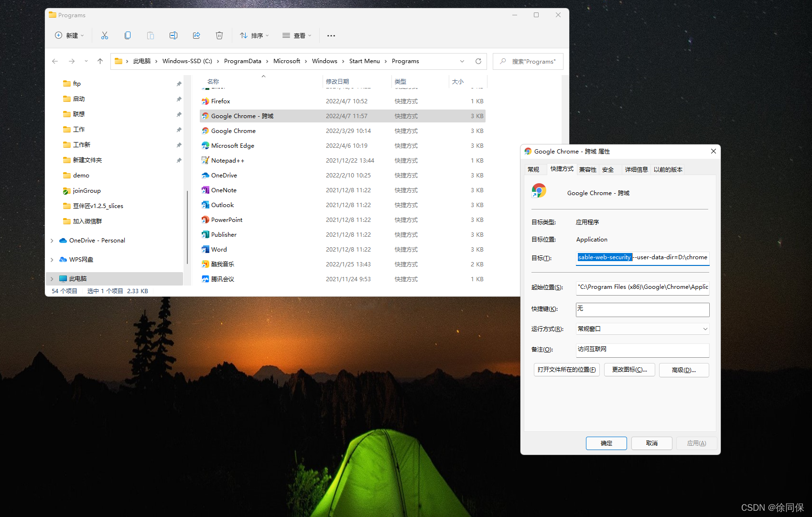This screenshot has height=517, width=812.
Task: Open the 查看 (View) dropdown
Action: [x=297, y=35]
